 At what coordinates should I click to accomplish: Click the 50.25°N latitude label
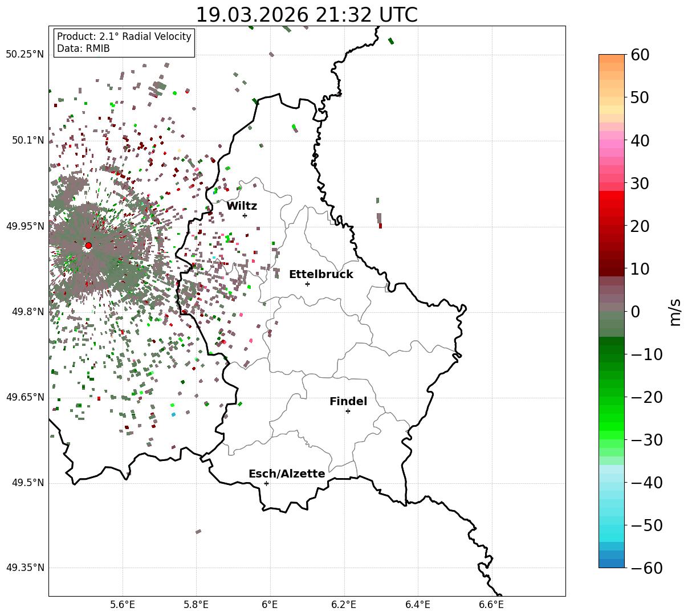pyautogui.click(x=25, y=55)
